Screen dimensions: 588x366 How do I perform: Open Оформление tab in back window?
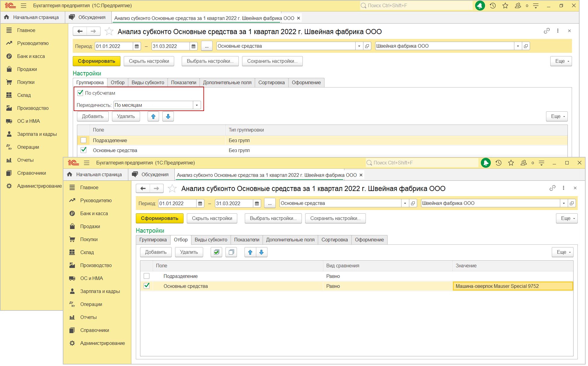tap(306, 83)
